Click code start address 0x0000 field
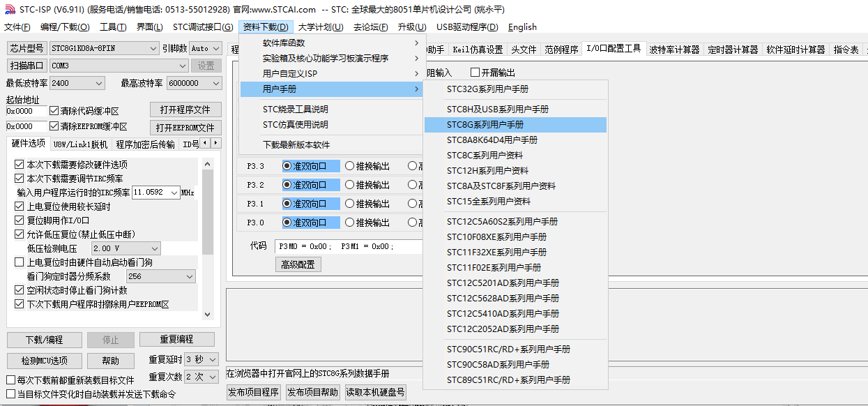The image size is (868, 406). point(26,112)
